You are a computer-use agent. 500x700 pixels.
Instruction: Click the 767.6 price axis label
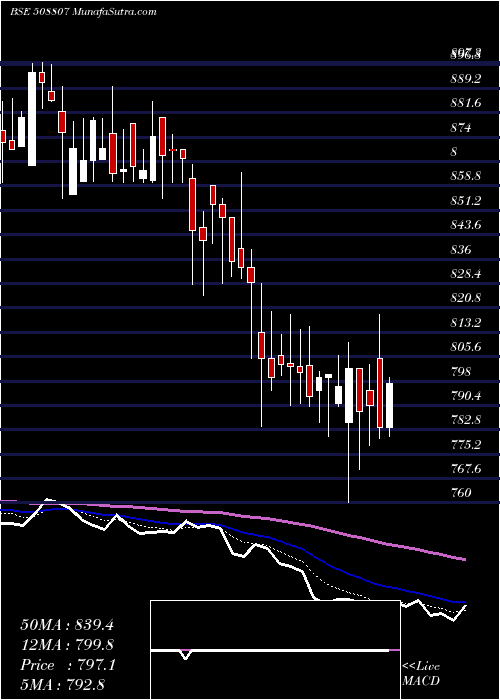(466, 469)
